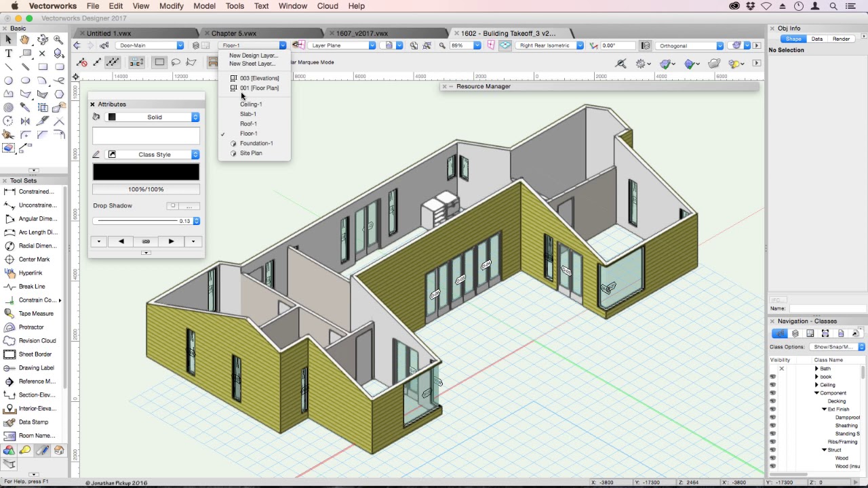Click the 100%/100% opacity button

pyautogui.click(x=146, y=190)
